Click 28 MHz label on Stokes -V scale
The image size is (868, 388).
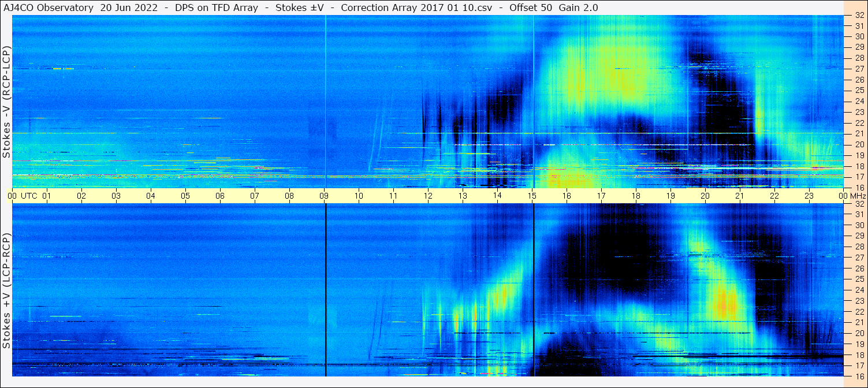(x=859, y=58)
